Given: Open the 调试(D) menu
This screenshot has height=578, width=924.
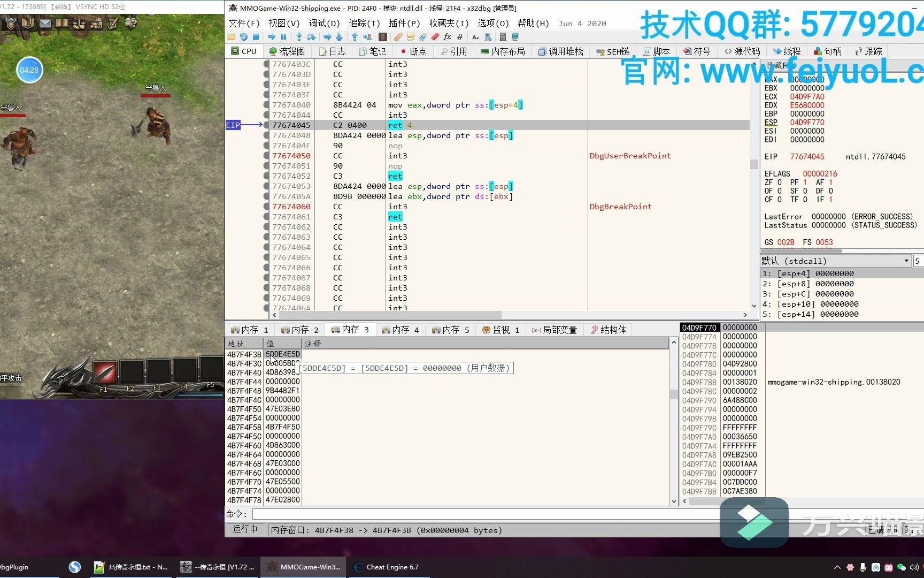Looking at the screenshot, I should point(324,23).
